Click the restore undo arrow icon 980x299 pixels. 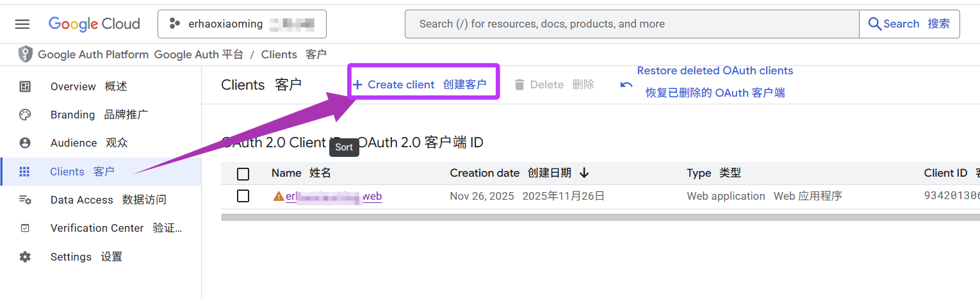point(626,85)
